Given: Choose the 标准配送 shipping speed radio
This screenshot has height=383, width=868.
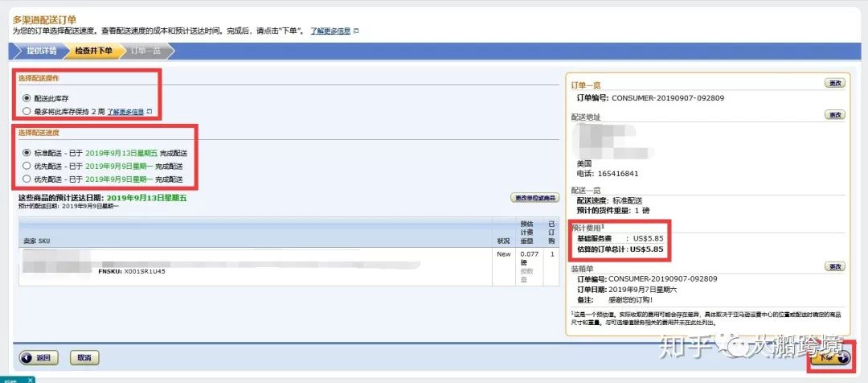Looking at the screenshot, I should tap(26, 152).
